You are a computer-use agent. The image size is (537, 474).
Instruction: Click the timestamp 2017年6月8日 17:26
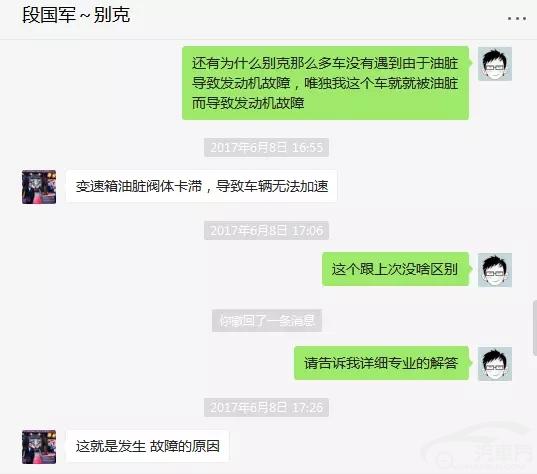266,407
